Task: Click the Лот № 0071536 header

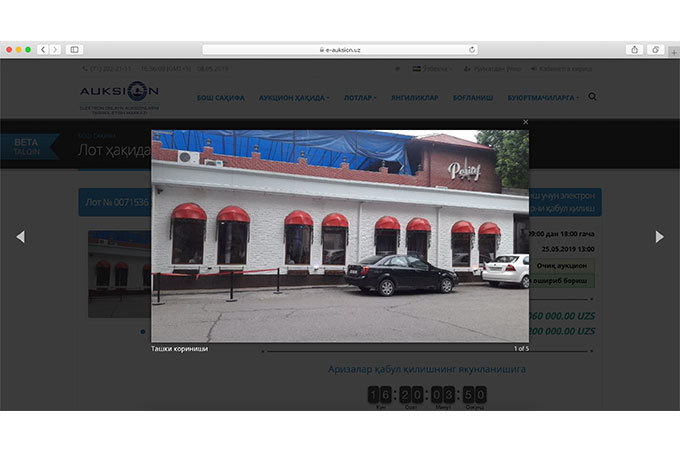Action: pos(117,202)
